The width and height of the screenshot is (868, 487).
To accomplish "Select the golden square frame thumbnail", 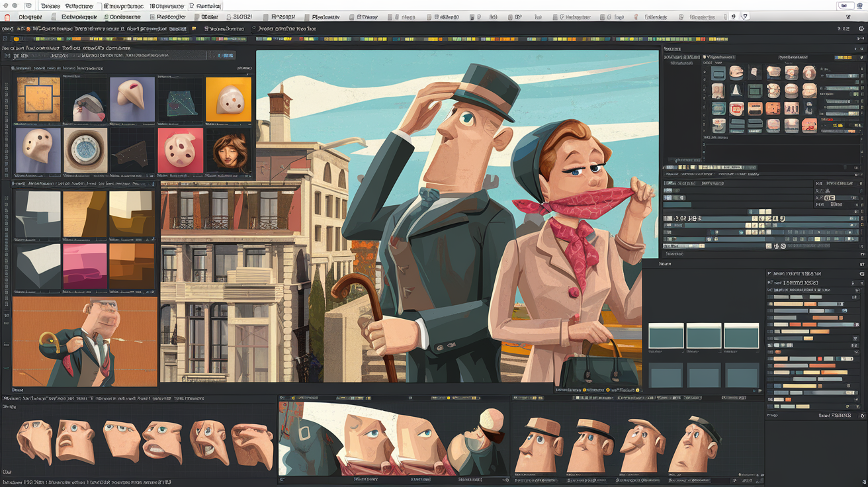I will [x=38, y=99].
